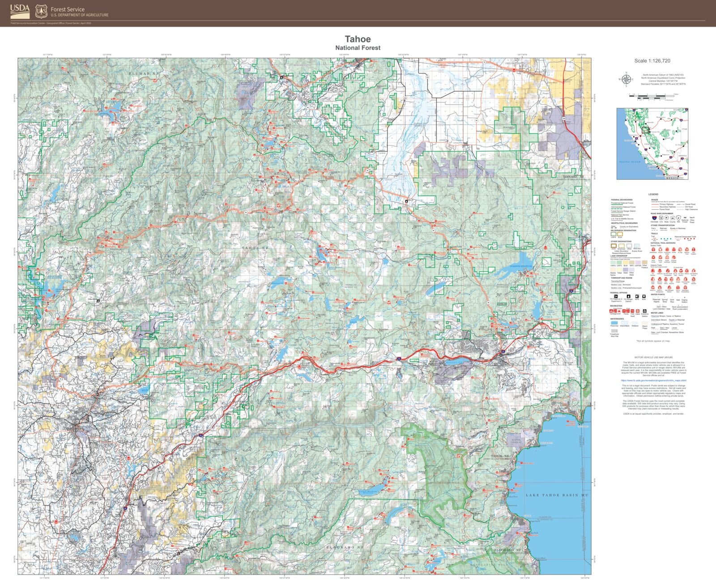Select the Trailhead icon under Recreation
The width and height of the screenshot is (716, 588).
tap(632, 311)
